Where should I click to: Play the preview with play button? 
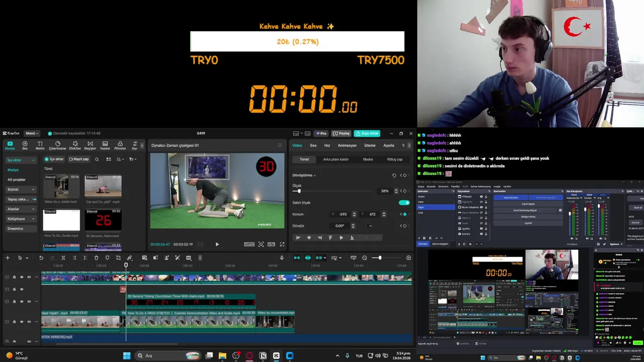pos(217,244)
